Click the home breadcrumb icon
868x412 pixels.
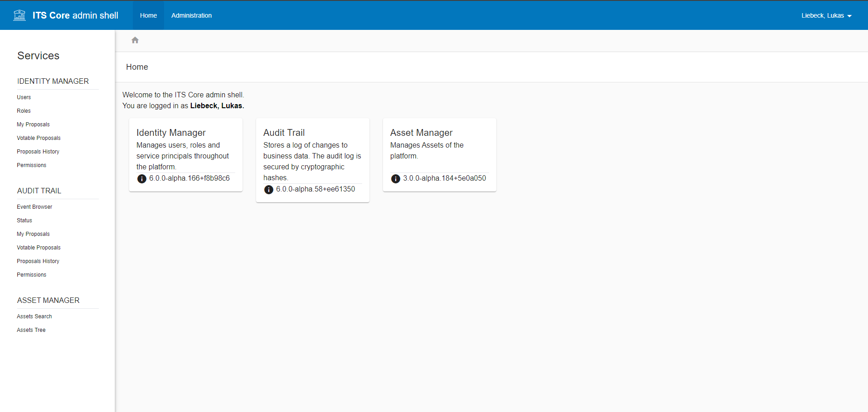pyautogui.click(x=135, y=40)
